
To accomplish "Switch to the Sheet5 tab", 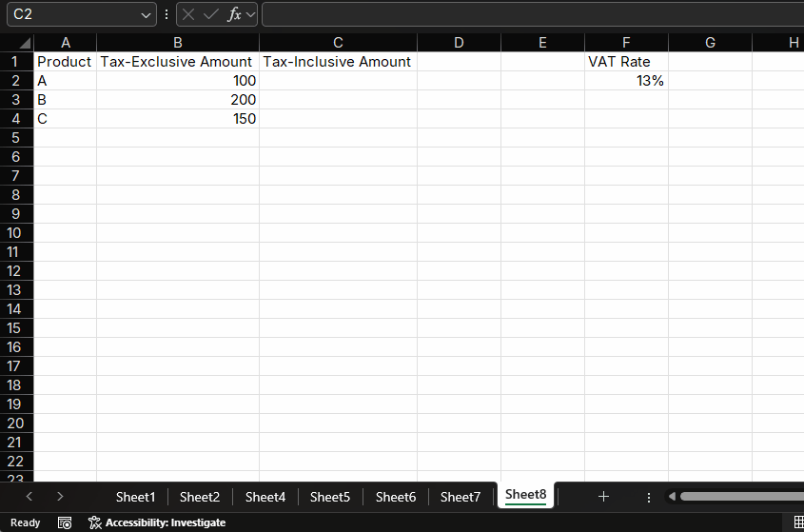I will pos(330,497).
